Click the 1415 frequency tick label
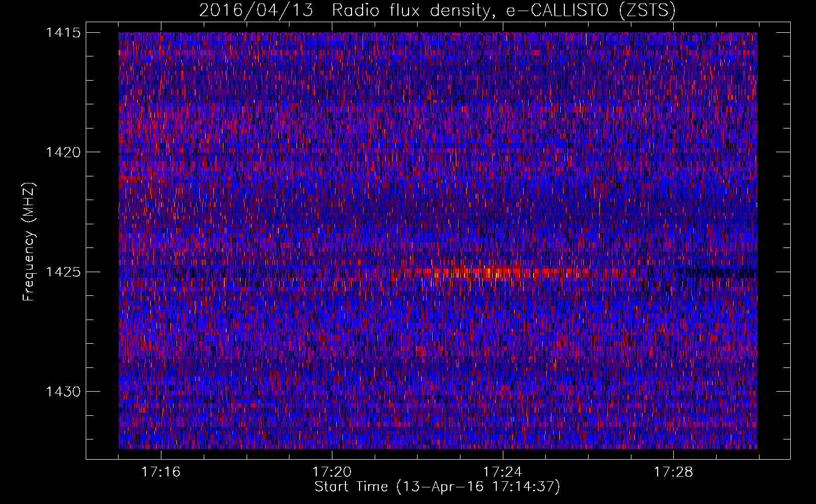Viewport: 816px width, 504px height. [x=63, y=33]
